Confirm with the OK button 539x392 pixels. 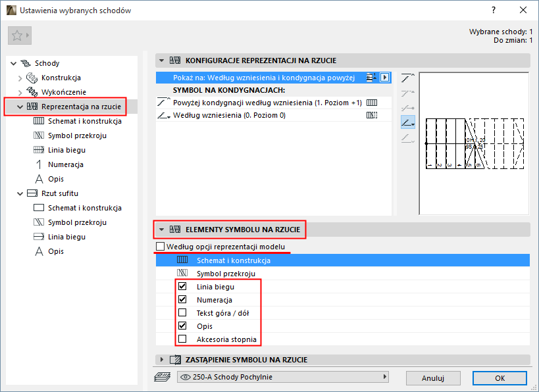click(x=500, y=378)
